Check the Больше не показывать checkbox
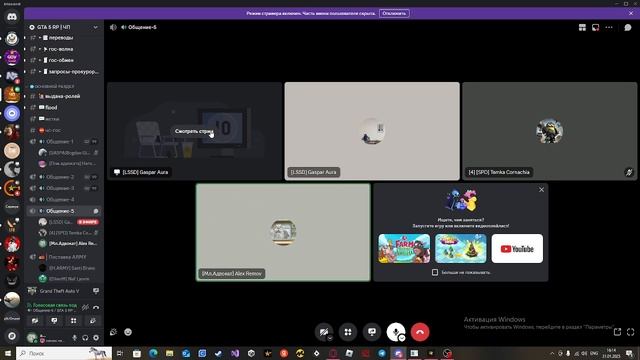The width and height of the screenshot is (640, 360). coord(435,272)
